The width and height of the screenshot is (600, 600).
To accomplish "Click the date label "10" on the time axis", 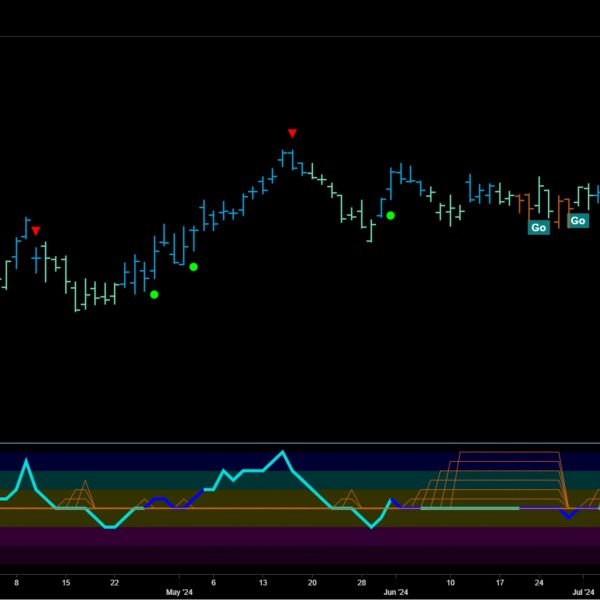I will pos(450,583).
